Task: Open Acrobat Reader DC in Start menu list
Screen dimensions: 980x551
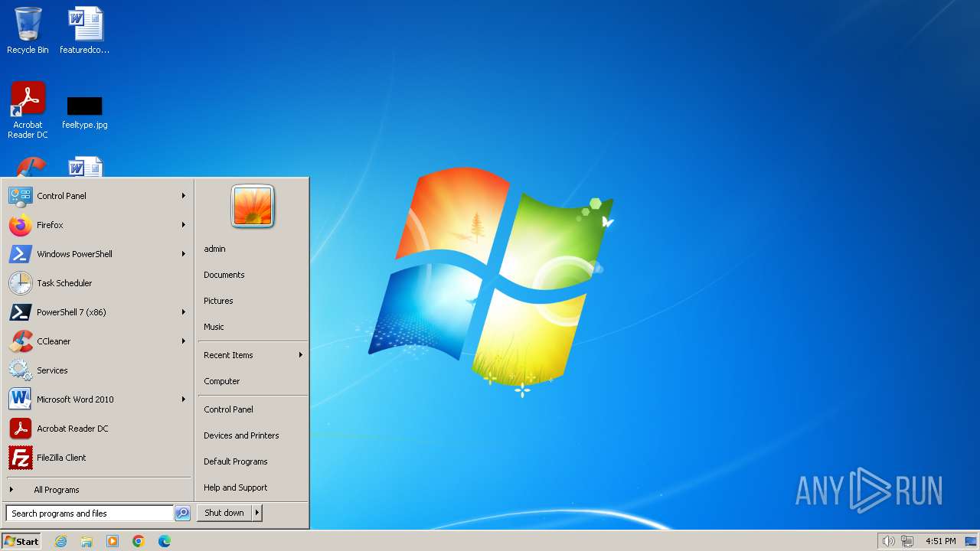Action: [97, 429]
